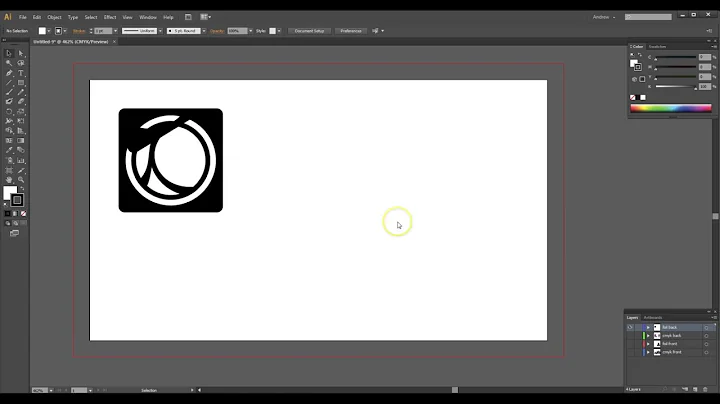Select the Eraser tool

tap(21, 101)
